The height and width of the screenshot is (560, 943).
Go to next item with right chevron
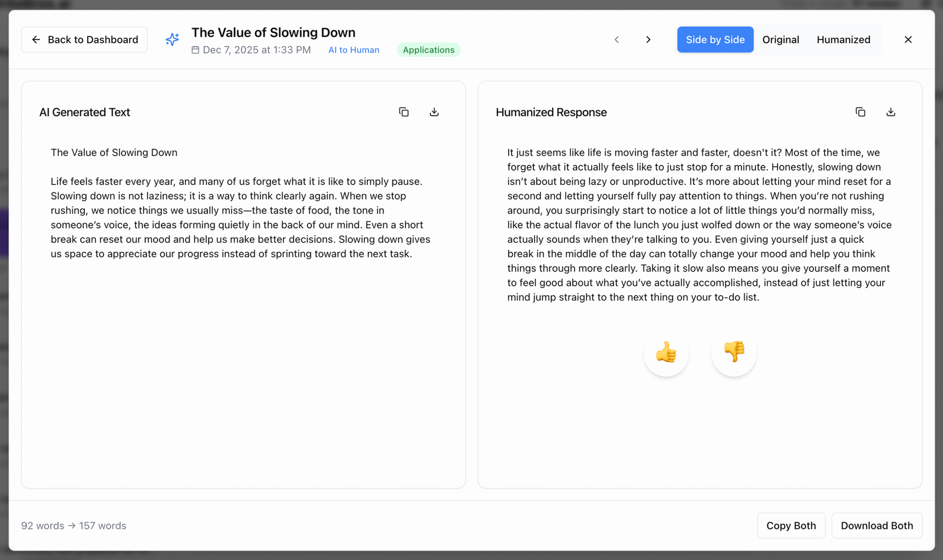pyautogui.click(x=648, y=39)
